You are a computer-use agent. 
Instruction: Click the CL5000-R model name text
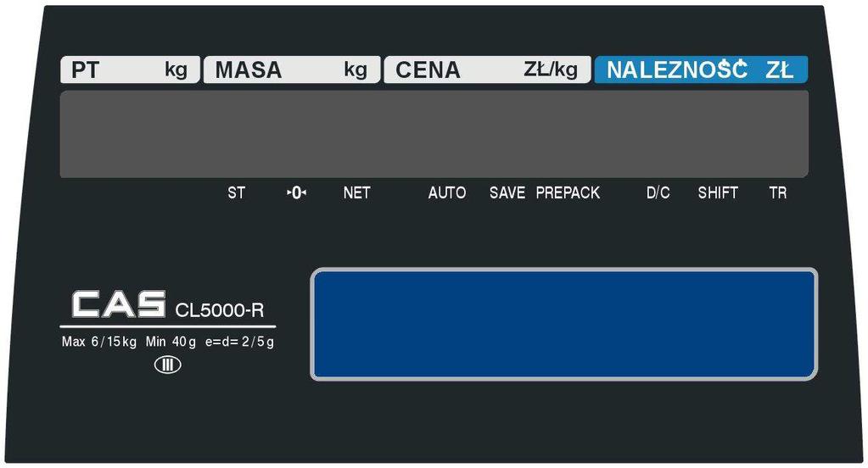[x=220, y=310]
